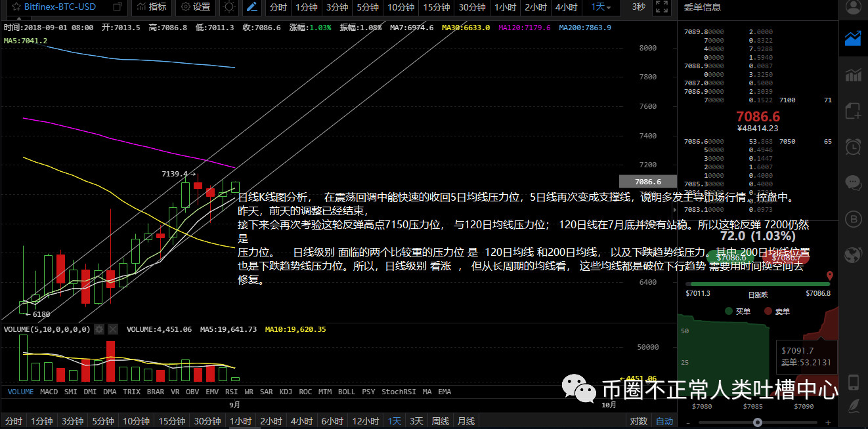Select 15分钟 in the top toolbar
868x429 pixels.
point(437,7)
